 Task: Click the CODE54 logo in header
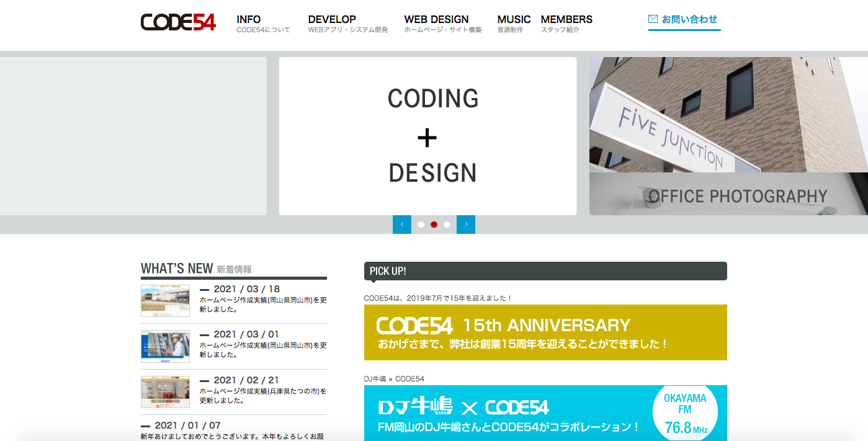click(x=178, y=22)
